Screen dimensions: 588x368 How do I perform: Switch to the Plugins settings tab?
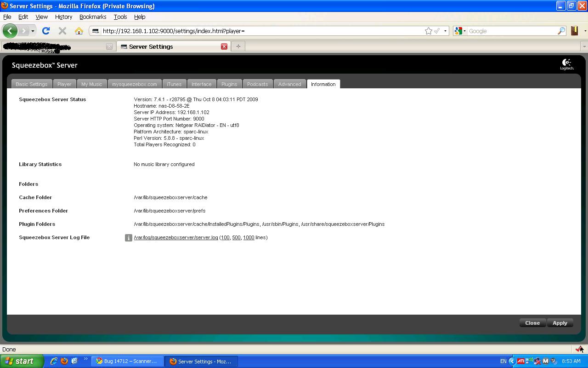[x=229, y=84]
